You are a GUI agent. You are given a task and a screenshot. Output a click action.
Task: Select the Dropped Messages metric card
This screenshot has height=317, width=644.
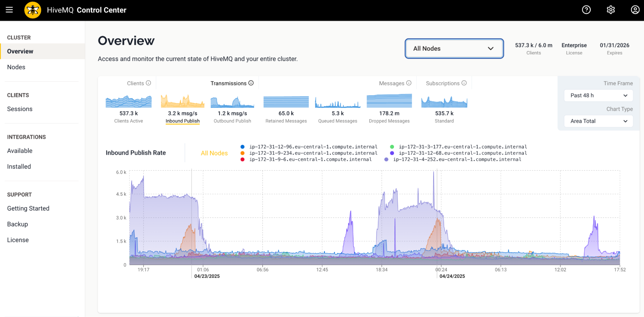pyautogui.click(x=389, y=110)
